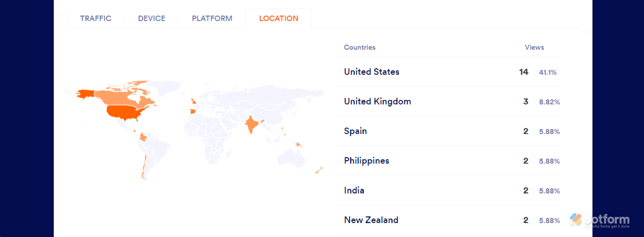
Task: Click the United States on the map
Action: 123,112
